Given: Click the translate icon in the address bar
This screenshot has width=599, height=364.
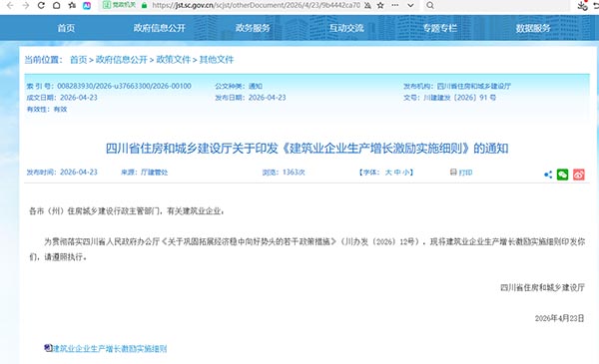Looking at the screenshot, I should pos(367,5).
